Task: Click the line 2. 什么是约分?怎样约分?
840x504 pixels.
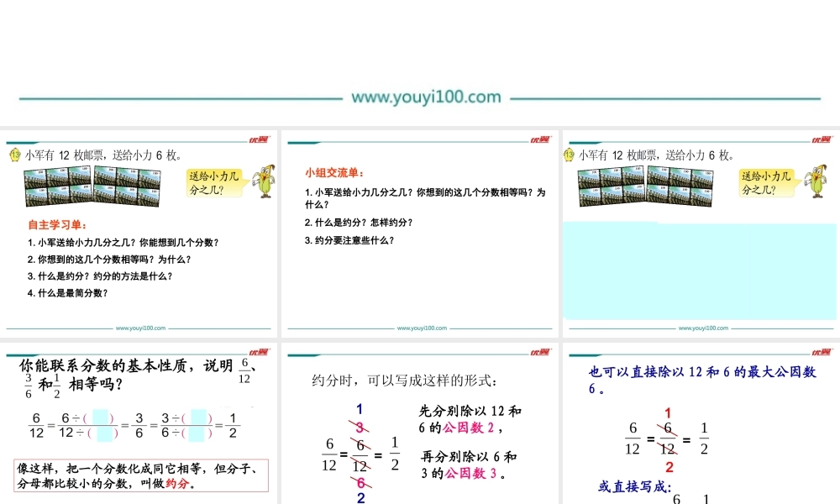Action: [x=359, y=223]
